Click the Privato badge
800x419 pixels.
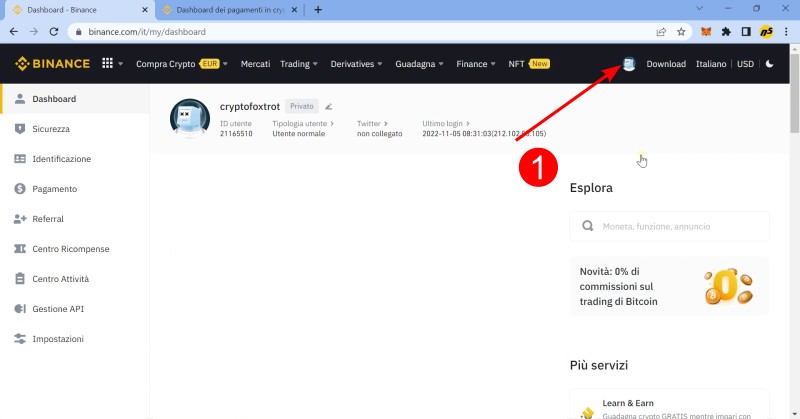(x=302, y=106)
